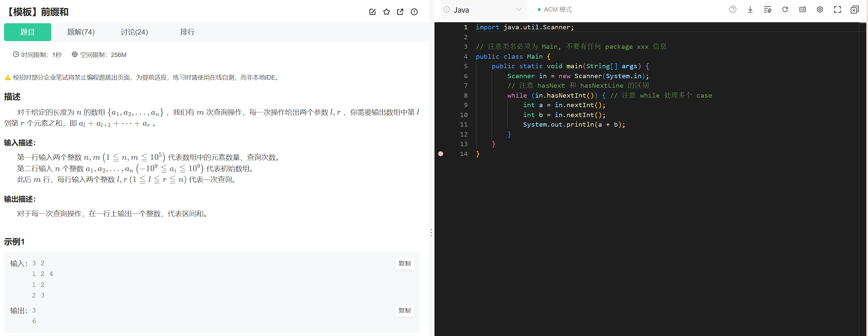Open the help question mark icon
The width and height of the screenshot is (868, 336).
coord(732,10)
